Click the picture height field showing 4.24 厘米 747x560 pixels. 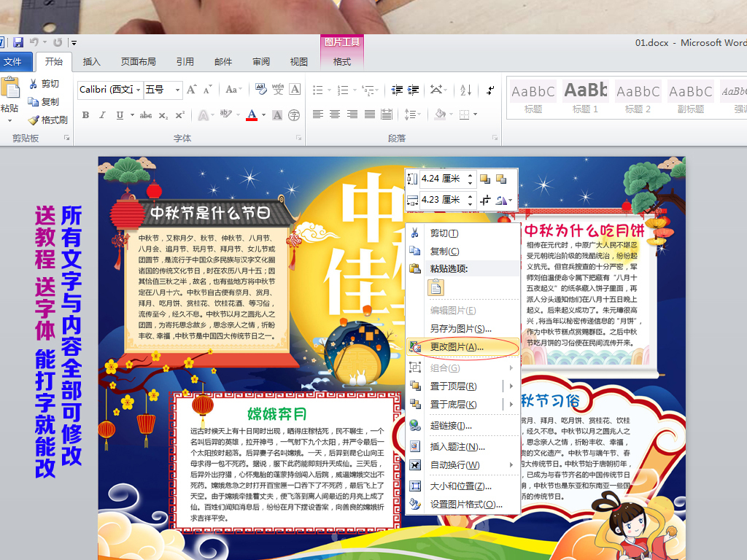coord(440,179)
